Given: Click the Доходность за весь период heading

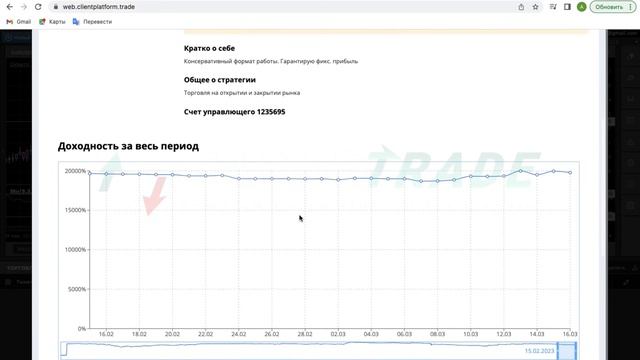Looking at the screenshot, I should point(128,146).
